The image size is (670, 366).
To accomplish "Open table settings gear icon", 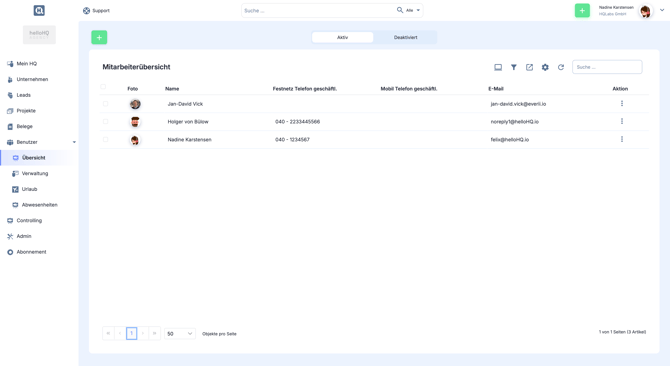I will [545, 67].
